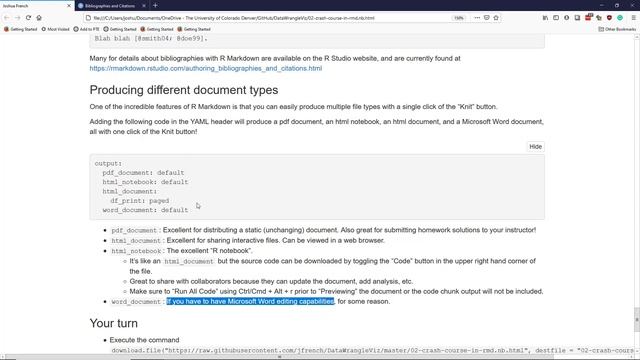Click the 'Producing different document types' heading
Screen dimensions: 640x360
point(184,90)
